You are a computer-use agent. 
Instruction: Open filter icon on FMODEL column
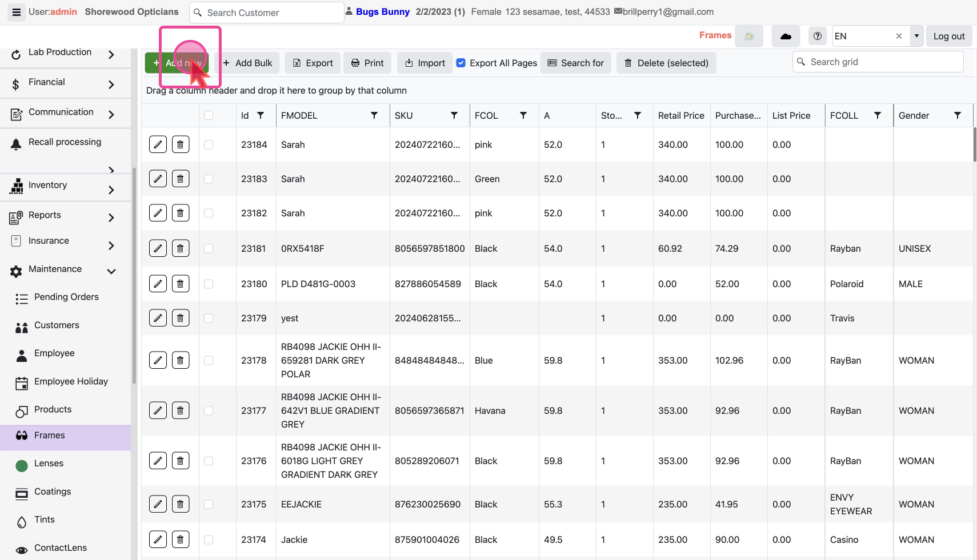[x=374, y=115]
